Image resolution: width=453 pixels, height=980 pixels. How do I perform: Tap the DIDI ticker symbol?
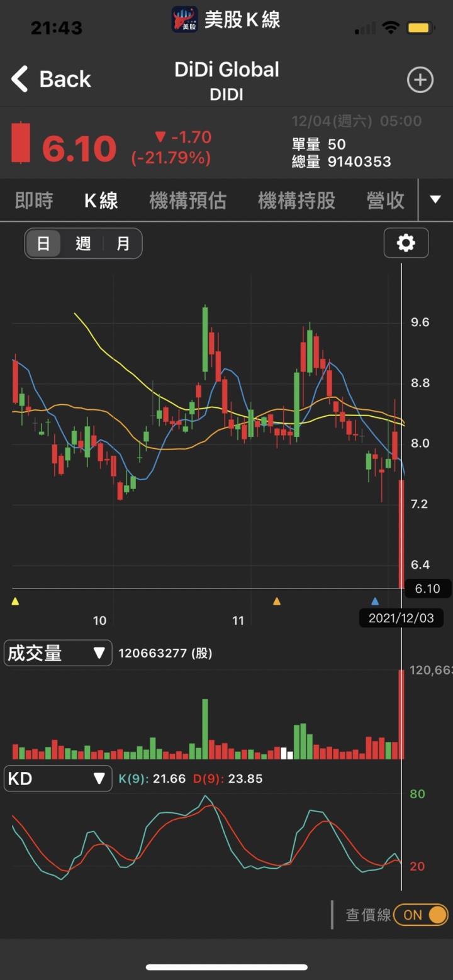(226, 95)
